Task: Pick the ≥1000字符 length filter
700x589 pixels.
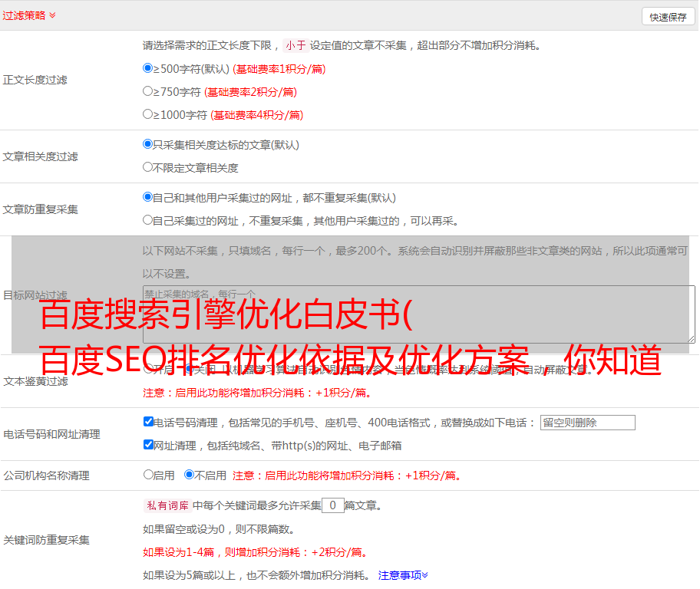Action: 148,114
